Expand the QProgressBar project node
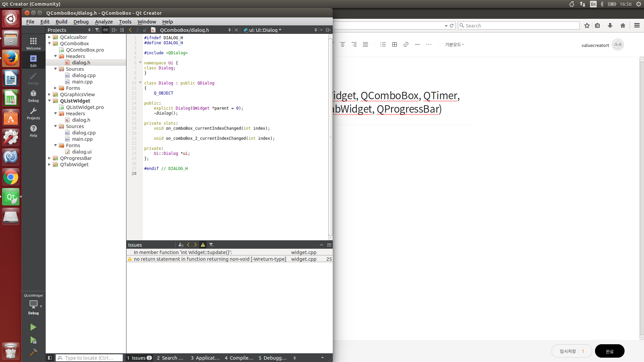The height and width of the screenshot is (362, 644). tap(49, 158)
